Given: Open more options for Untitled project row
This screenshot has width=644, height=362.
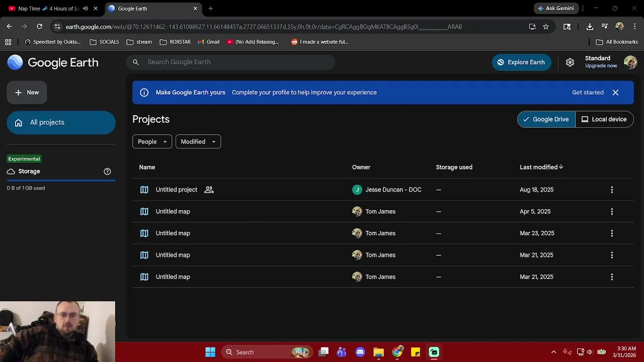Looking at the screenshot, I should pos(612,190).
